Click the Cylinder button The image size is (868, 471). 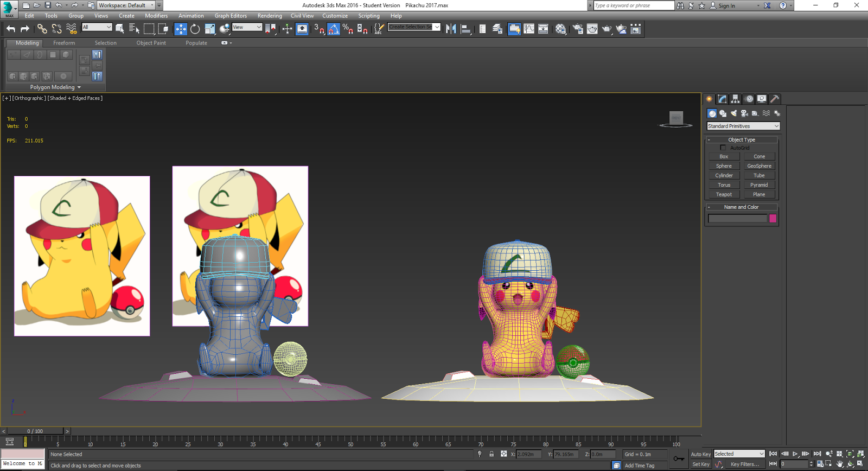tap(724, 175)
